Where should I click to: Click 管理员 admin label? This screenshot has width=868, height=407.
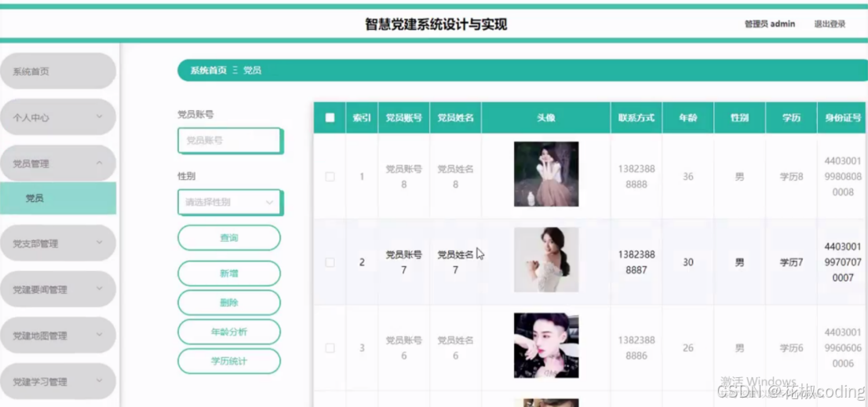coord(769,24)
